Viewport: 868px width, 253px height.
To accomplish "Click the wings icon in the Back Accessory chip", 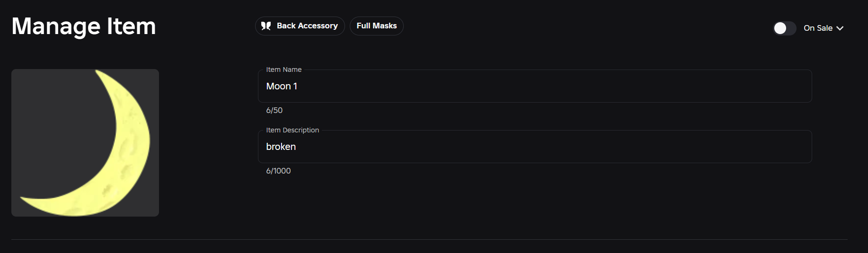I will 266,26.
